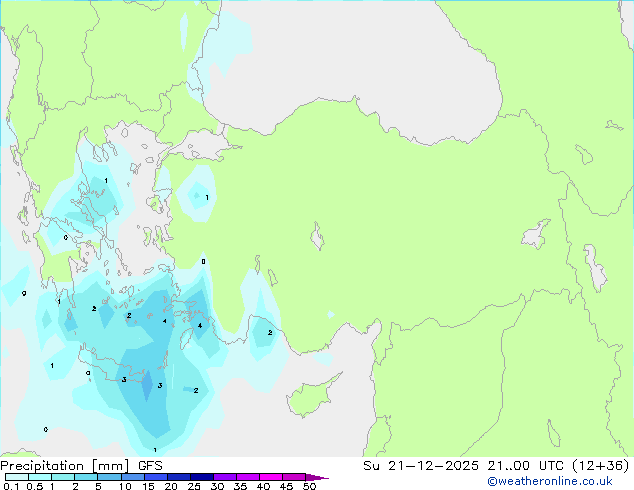The image size is (634, 490).
Task: Click the '0.1' legend scale label
Action: point(11,486)
